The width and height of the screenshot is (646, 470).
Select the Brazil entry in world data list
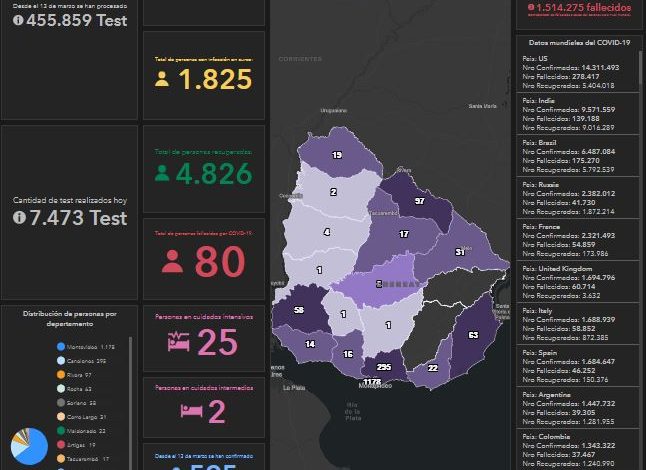point(575,157)
